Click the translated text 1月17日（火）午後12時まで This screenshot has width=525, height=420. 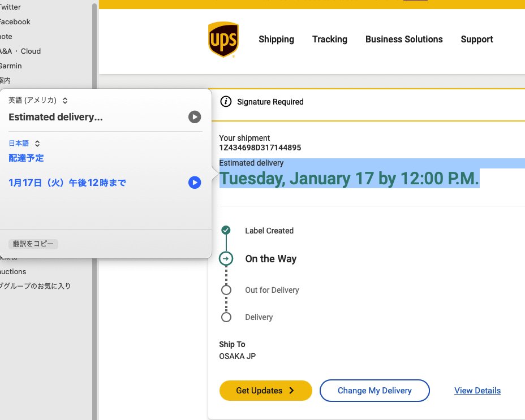click(67, 183)
